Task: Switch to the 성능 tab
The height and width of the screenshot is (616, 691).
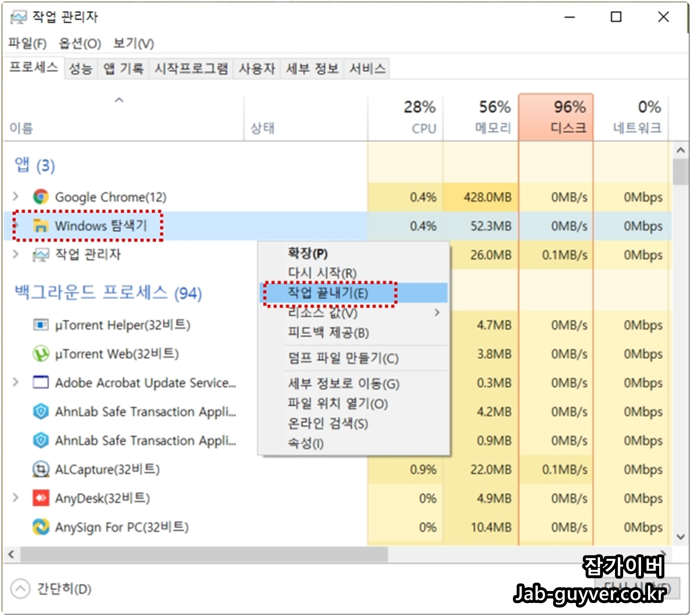Action: click(x=81, y=69)
